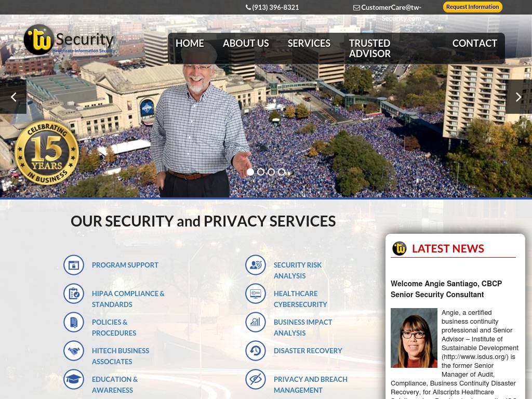The width and height of the screenshot is (532, 399).
Task: Click the HIPAA Compliance clipboard icon
Action: click(x=74, y=294)
